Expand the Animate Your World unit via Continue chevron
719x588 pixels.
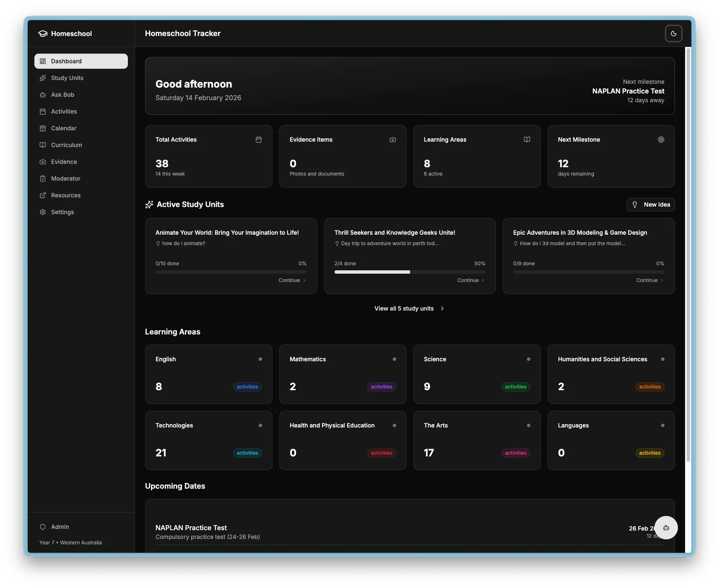305,280
